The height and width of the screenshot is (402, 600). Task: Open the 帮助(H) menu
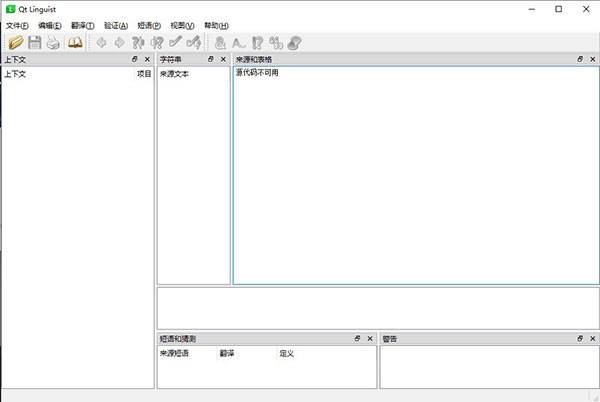[216, 26]
